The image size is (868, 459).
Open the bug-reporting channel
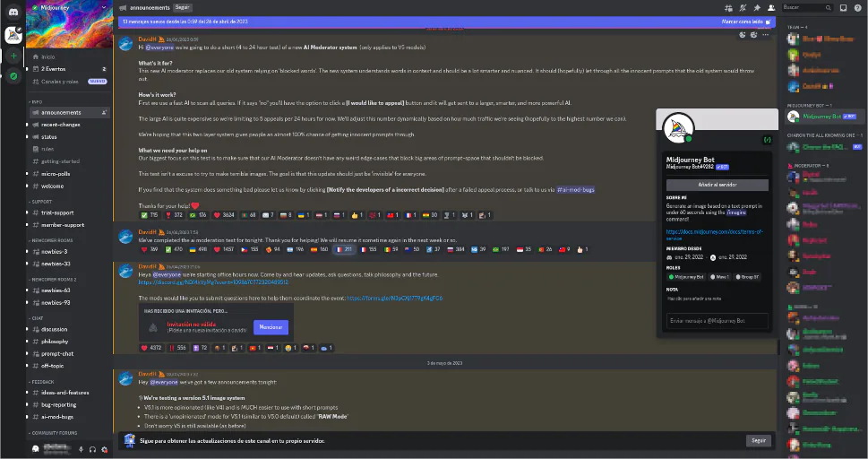tap(69, 404)
